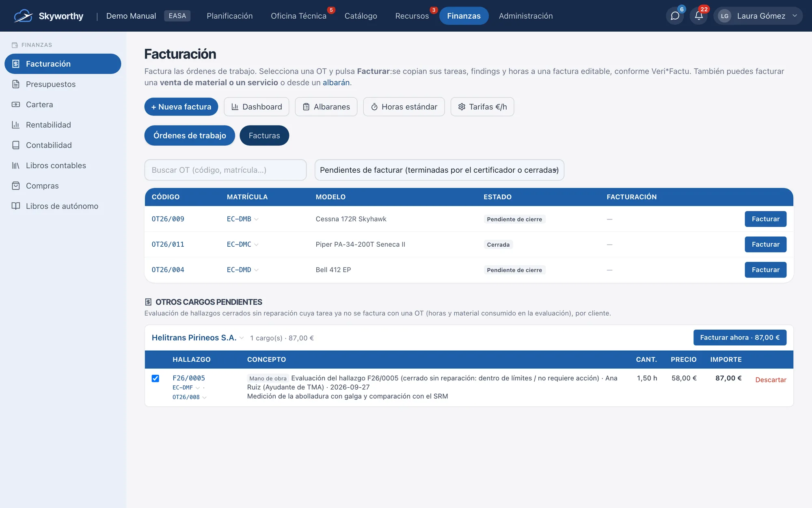Click Facturar ahora 87,00 € button
The width and height of the screenshot is (812, 508).
click(x=740, y=337)
